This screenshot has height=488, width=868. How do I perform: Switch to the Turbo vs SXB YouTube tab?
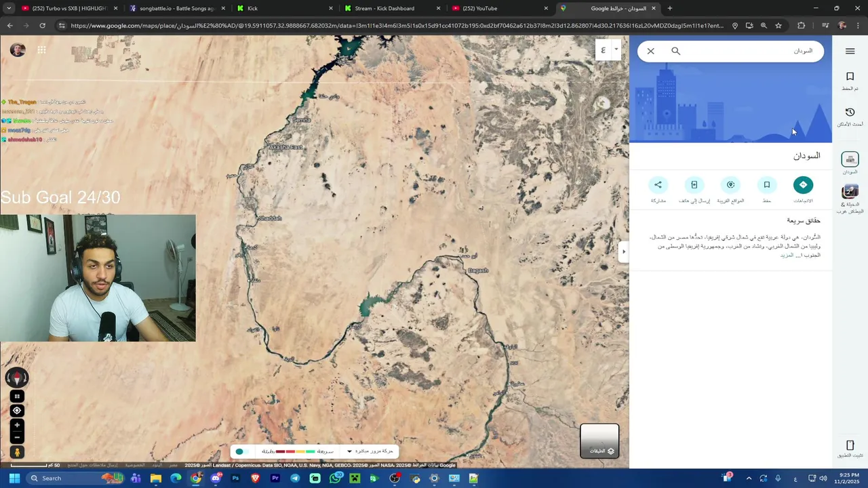68,8
